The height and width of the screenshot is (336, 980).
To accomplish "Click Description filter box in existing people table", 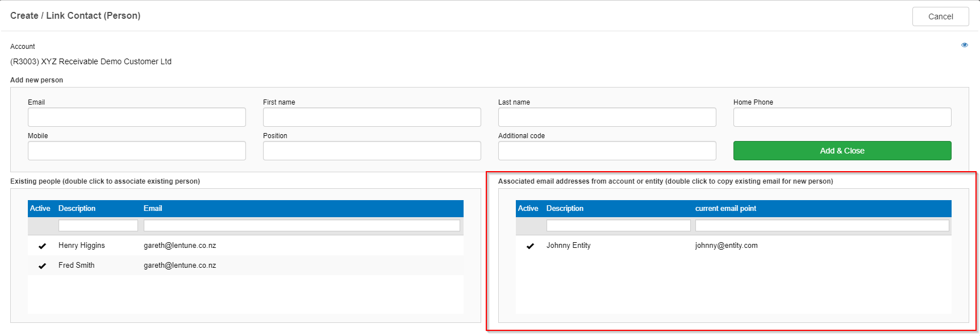I will 98,226.
